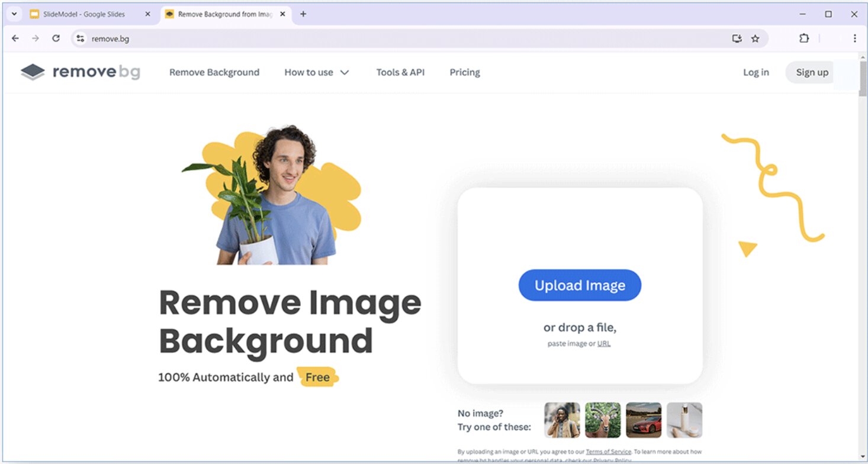Click the remove.bg logo
The height and width of the screenshot is (464, 868).
click(81, 72)
